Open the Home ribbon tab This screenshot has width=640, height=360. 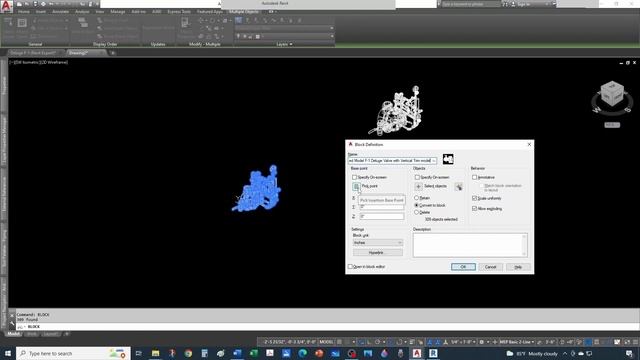24,12
